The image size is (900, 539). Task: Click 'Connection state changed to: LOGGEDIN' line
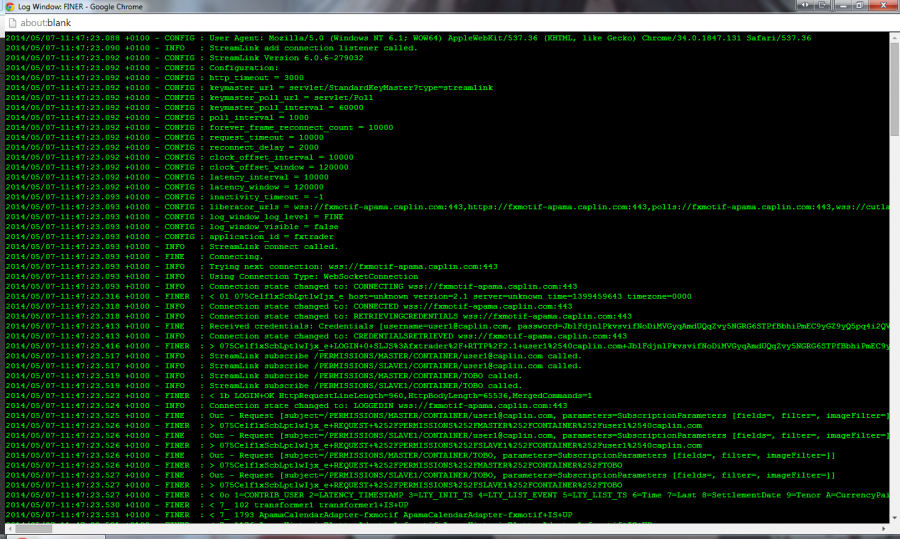point(286,406)
